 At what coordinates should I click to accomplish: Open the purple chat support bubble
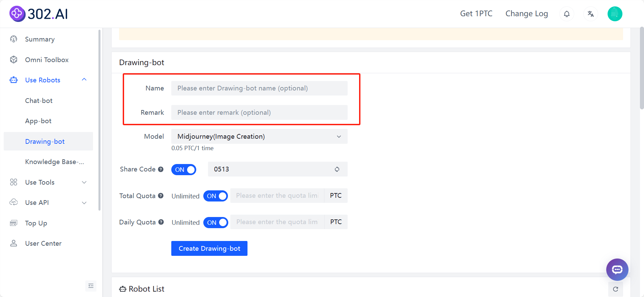click(x=617, y=269)
